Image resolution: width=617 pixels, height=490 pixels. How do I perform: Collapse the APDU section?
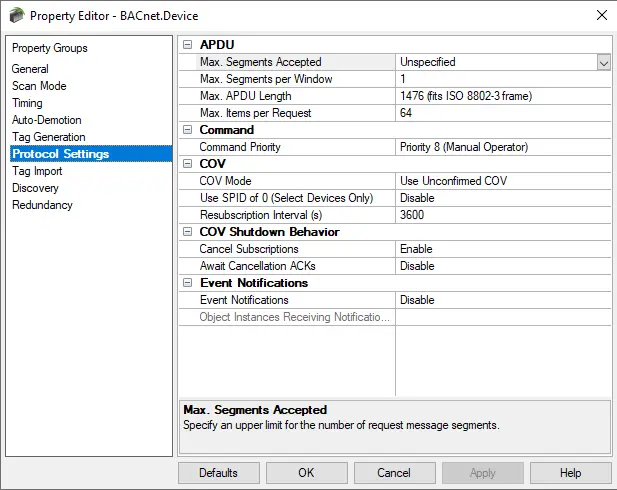[x=188, y=45]
